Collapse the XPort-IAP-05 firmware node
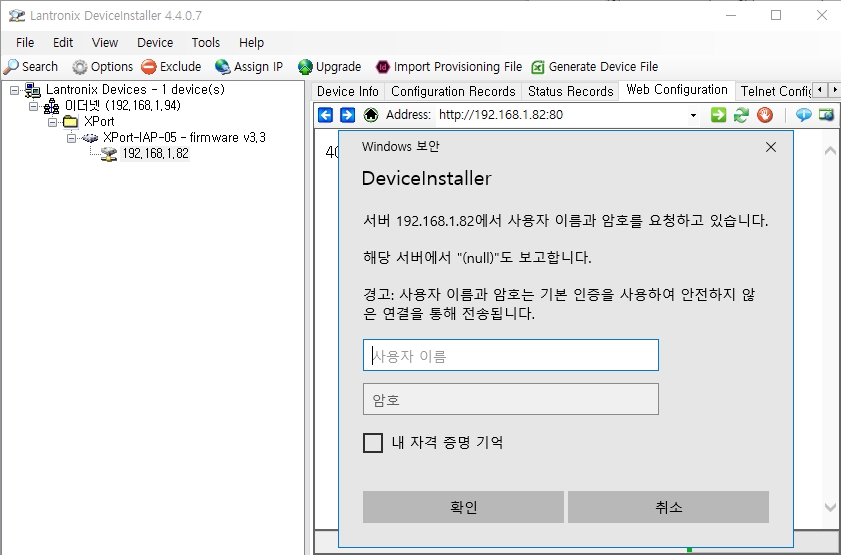This screenshot has height=555, width=841. coord(71,138)
